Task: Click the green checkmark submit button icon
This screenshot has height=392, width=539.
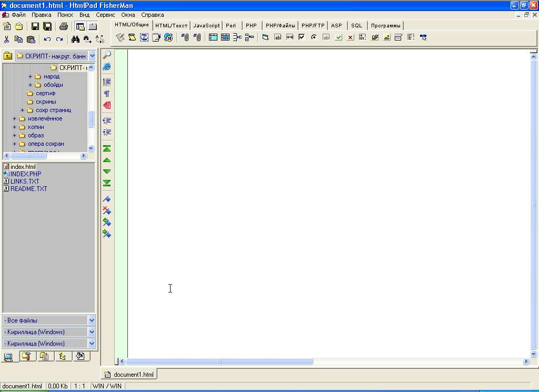Action: click(x=338, y=37)
